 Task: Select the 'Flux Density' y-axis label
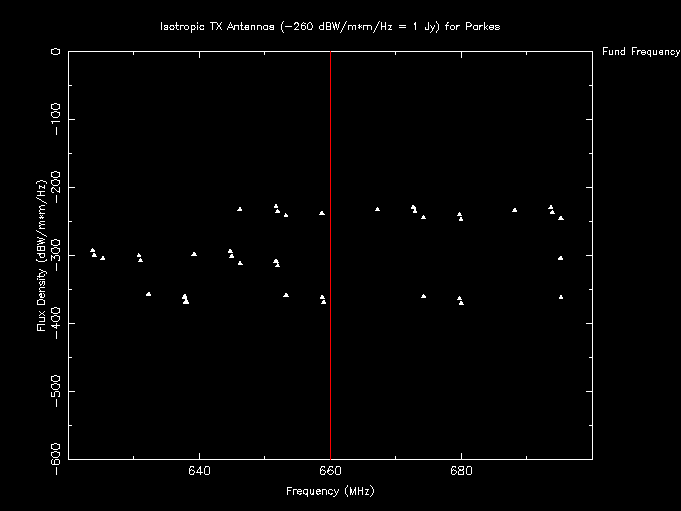(41, 255)
